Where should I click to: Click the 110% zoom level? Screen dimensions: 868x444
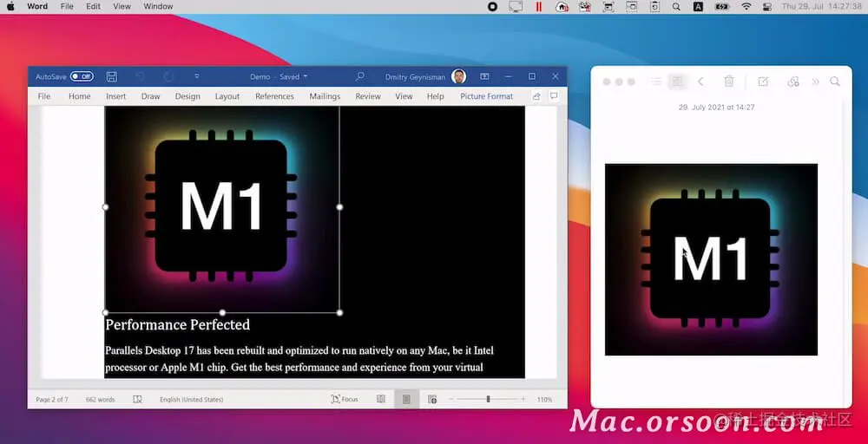pos(544,399)
